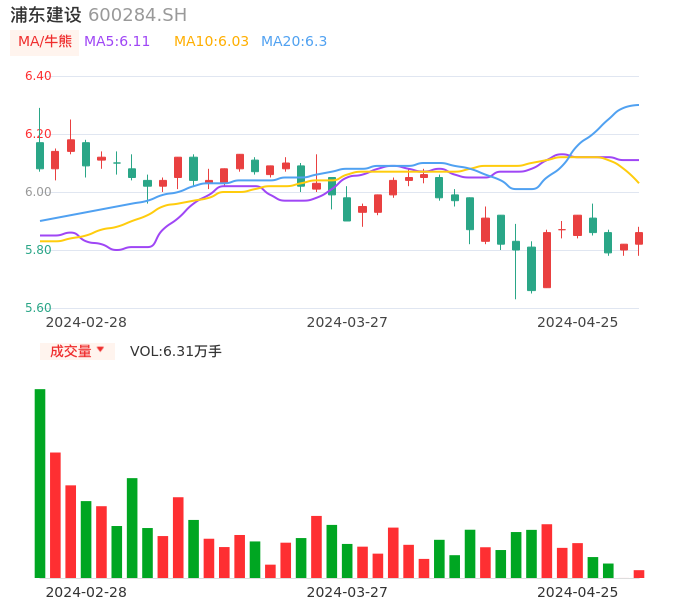Select the 6.20 price axis label

38,134
